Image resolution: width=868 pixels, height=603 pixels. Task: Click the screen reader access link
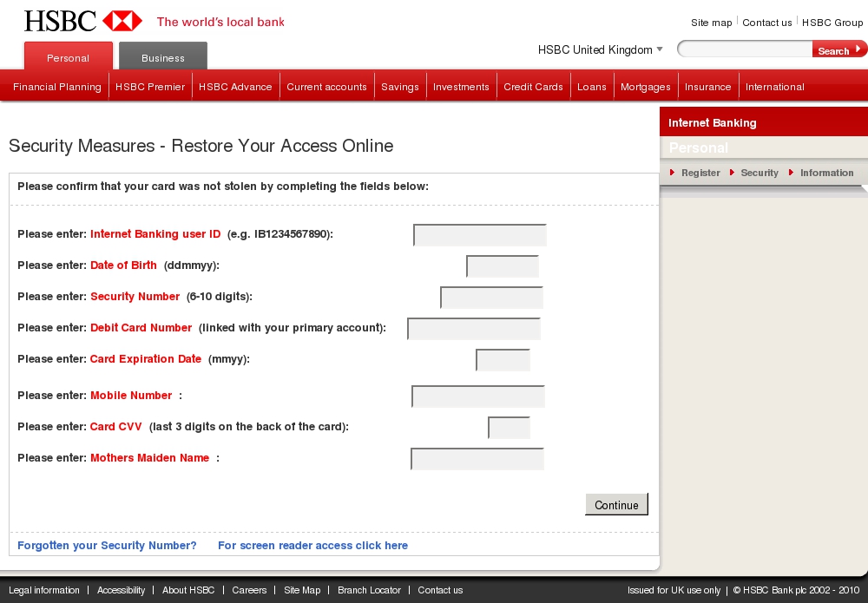312,546
